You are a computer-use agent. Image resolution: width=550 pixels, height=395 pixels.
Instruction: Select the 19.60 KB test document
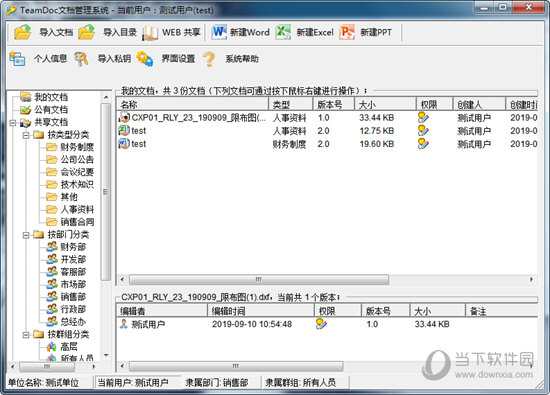[x=327, y=144]
